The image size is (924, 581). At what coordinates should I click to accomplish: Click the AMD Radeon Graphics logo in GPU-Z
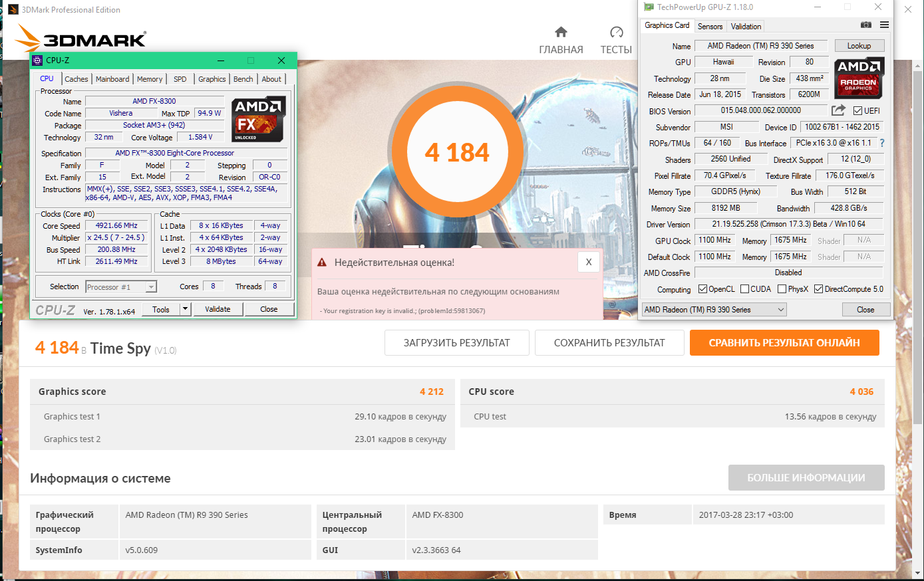point(859,78)
